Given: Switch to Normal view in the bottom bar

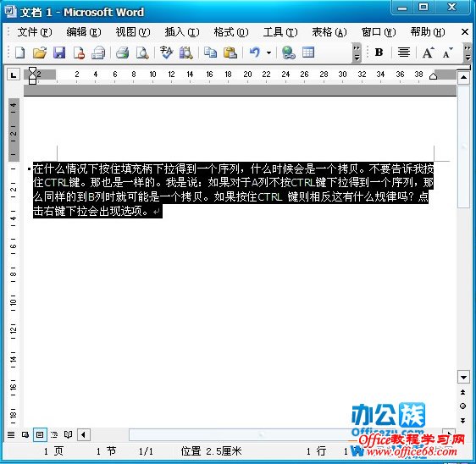Looking at the screenshot, I should (11, 435).
